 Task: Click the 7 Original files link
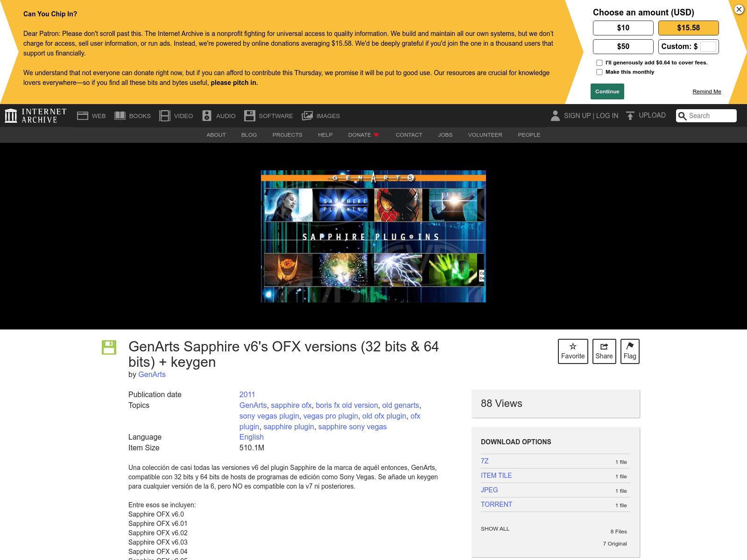615,544
